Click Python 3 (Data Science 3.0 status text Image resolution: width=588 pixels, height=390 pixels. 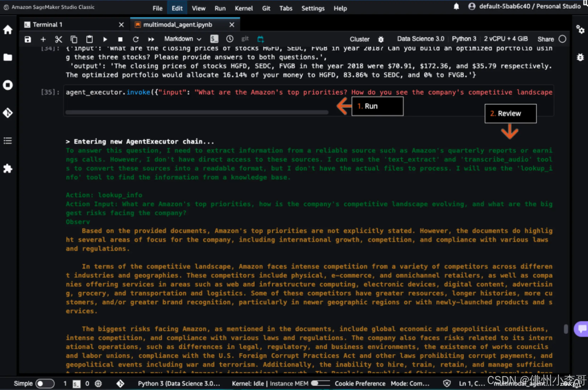pos(179,383)
